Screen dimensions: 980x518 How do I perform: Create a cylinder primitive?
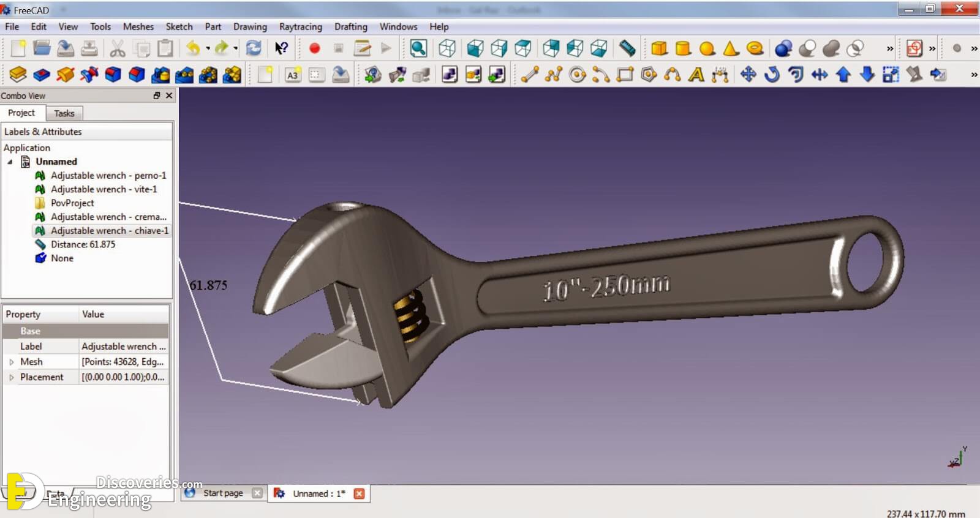683,48
